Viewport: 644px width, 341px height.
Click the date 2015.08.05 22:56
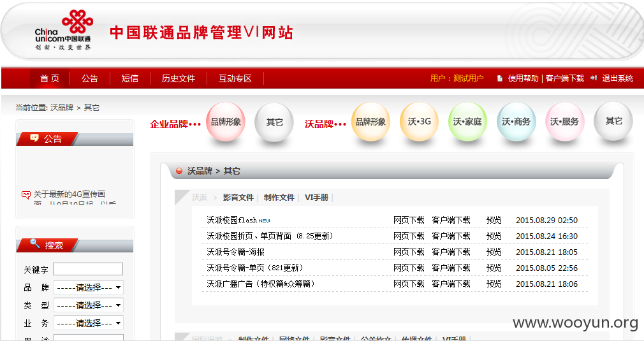click(x=546, y=268)
